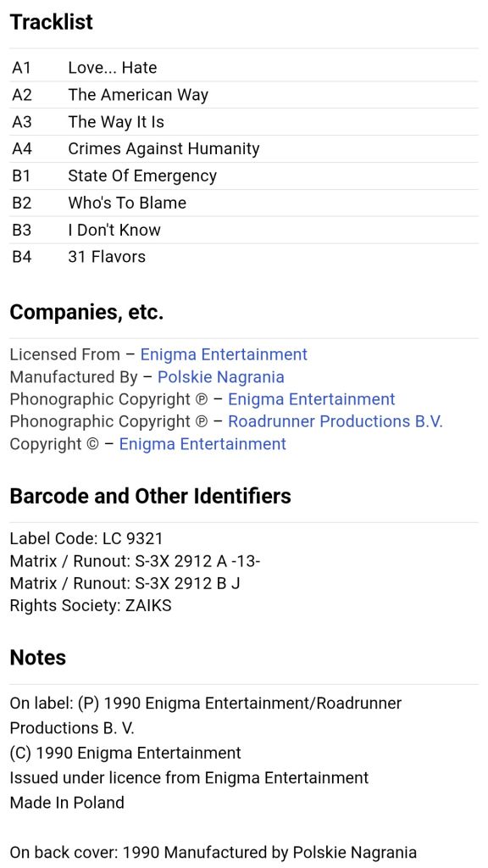
Task: Click the Rights Society ZAIKS line
Action: [x=91, y=605]
